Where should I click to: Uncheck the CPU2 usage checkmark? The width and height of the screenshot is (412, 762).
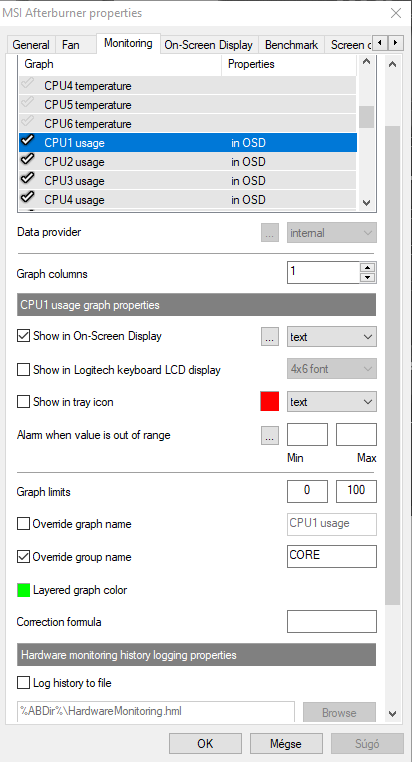coord(28,160)
